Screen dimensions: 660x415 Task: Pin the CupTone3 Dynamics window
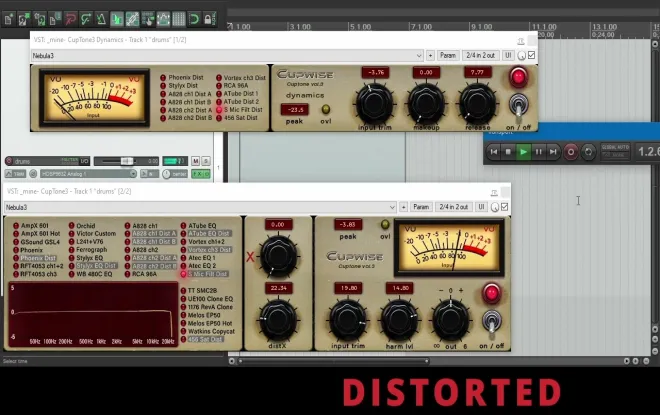point(521,41)
